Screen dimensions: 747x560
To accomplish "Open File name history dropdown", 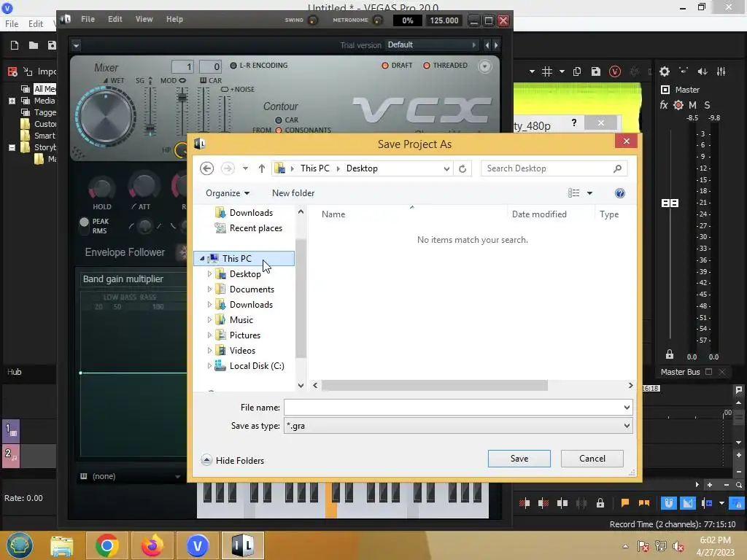I will (627, 408).
